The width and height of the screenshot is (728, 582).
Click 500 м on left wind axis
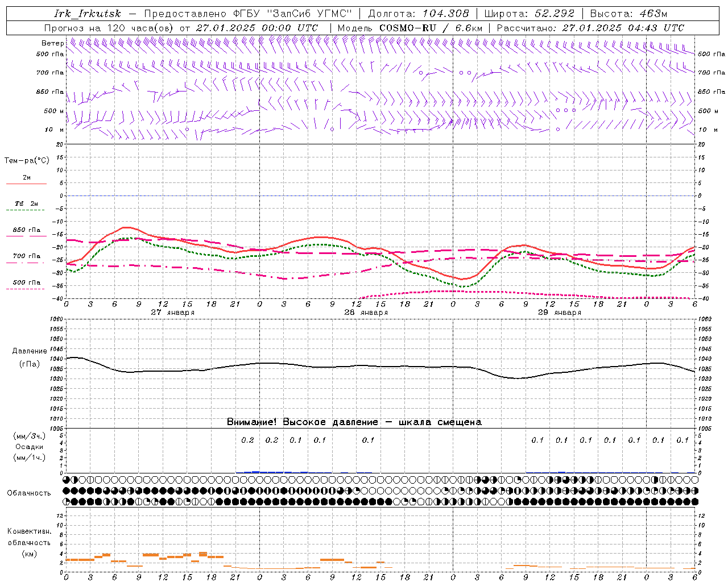54,111
